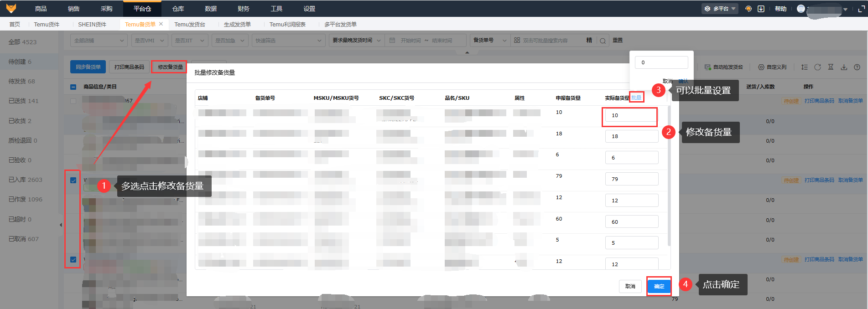Viewport: 868px width, 309px height.
Task: Click the refresh icon in table toolbar
Action: coord(818,67)
